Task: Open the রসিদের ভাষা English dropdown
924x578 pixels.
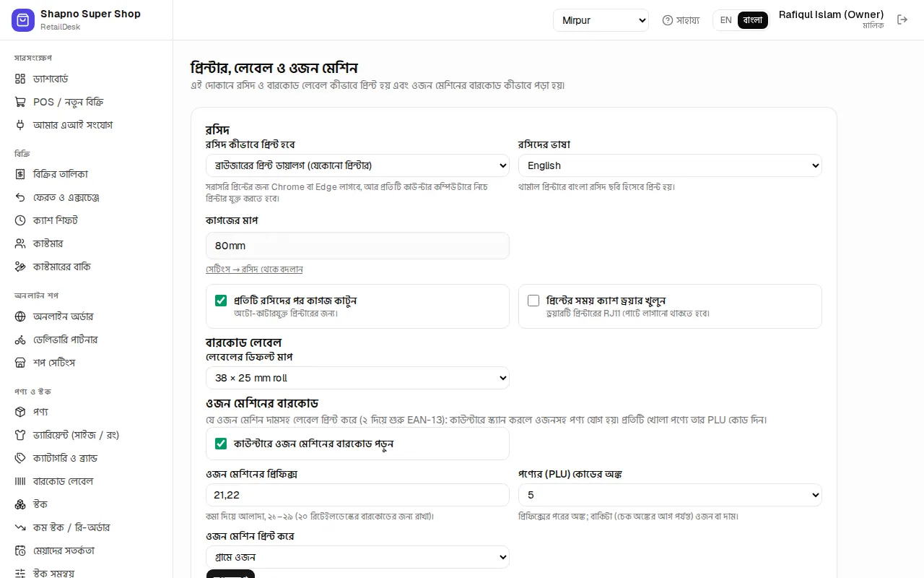Action: point(670,165)
